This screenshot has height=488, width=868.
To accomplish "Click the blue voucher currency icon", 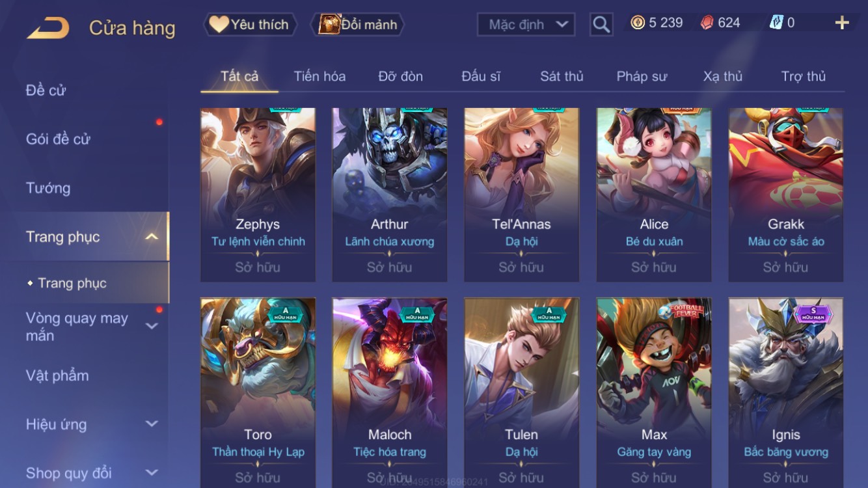I will point(776,23).
